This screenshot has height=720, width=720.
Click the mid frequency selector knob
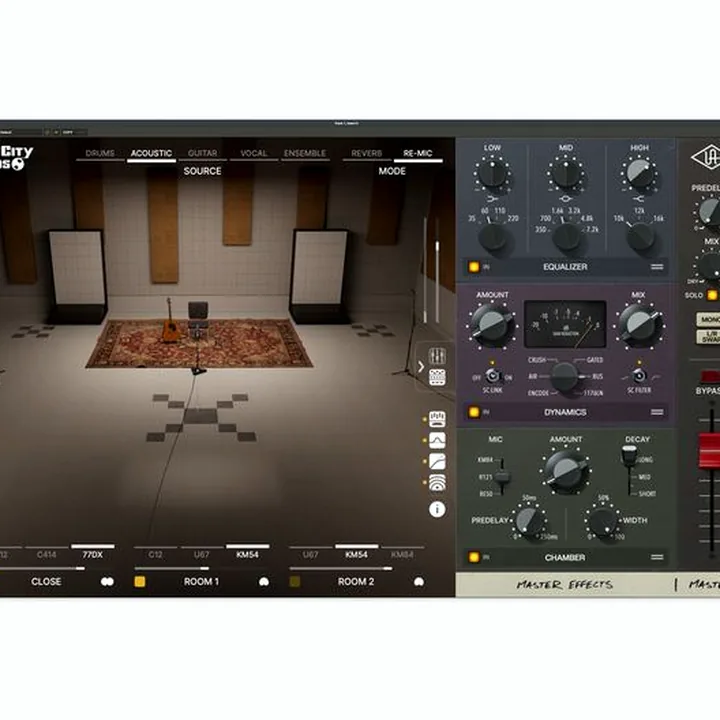click(x=566, y=237)
